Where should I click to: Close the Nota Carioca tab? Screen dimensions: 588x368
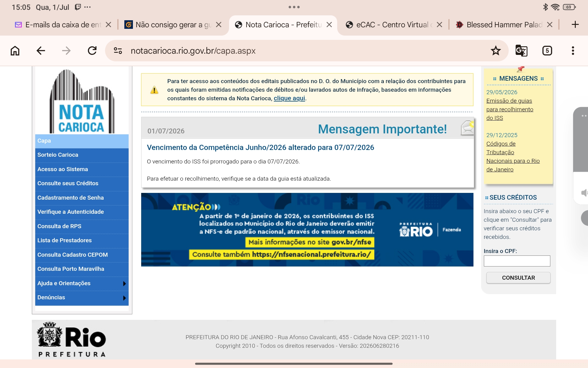tap(329, 25)
